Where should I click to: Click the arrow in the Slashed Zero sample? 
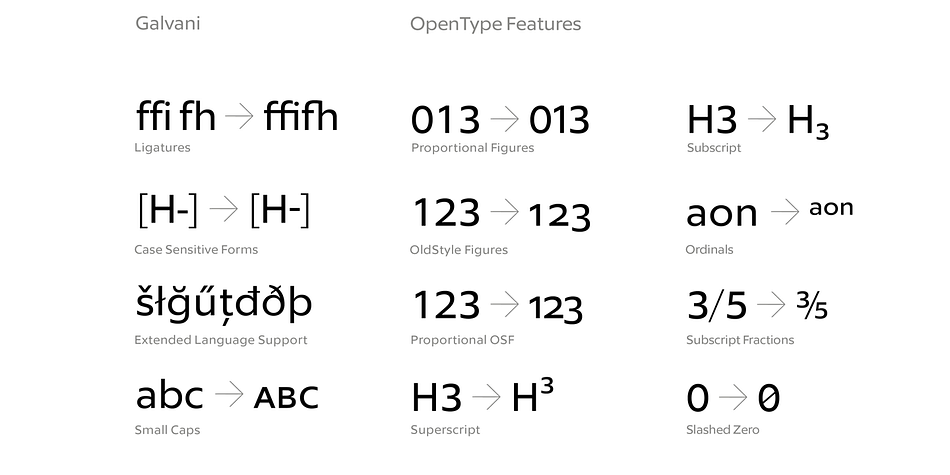(x=733, y=397)
